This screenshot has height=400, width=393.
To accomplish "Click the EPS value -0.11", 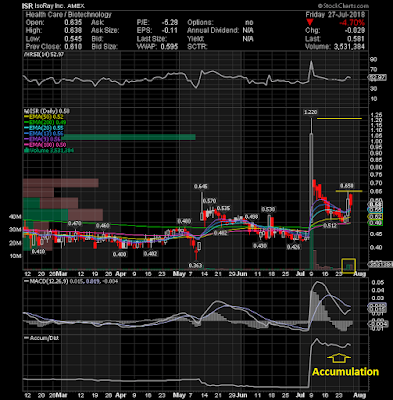I will click(x=170, y=30).
